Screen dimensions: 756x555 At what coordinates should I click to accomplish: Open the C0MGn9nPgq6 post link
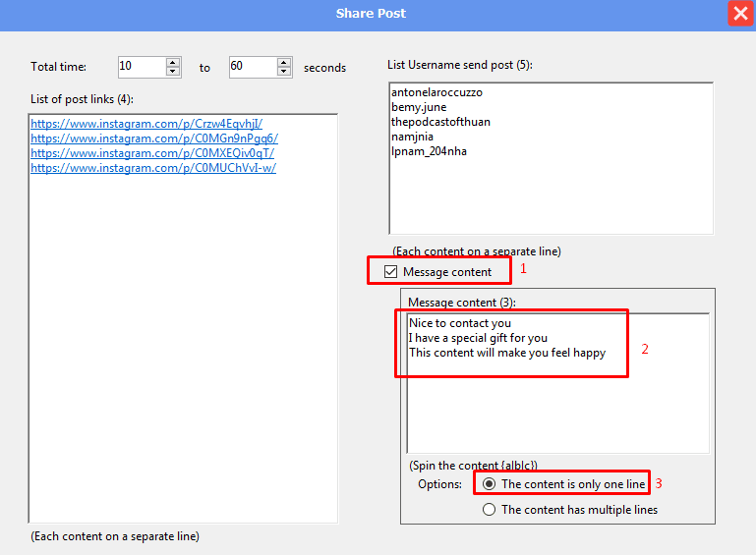[x=153, y=139]
